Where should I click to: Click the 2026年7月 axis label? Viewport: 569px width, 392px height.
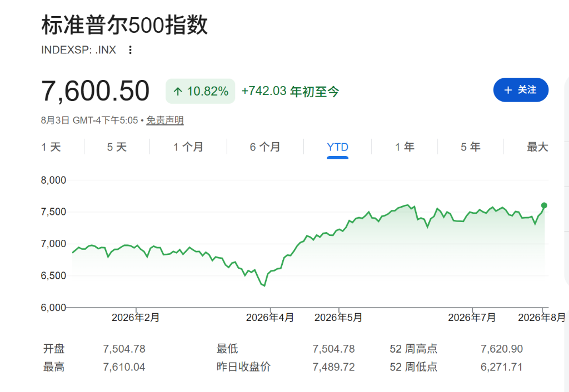point(472,318)
